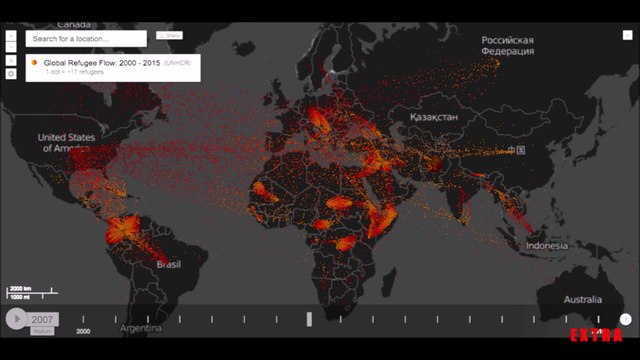Image resolution: width=640 pixels, height=360 pixels.
Task: Click the 1 dot = ~17 refugees note
Action: (x=75, y=72)
